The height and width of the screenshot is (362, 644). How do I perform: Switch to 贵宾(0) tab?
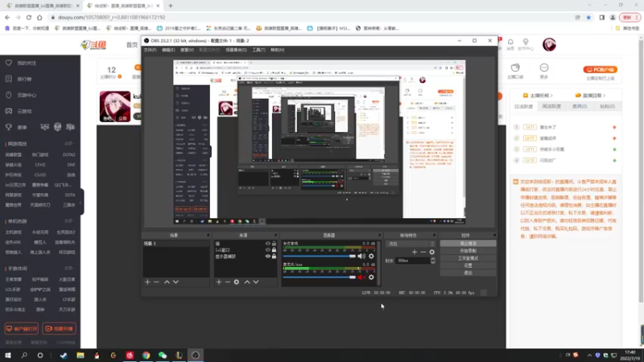click(x=580, y=106)
